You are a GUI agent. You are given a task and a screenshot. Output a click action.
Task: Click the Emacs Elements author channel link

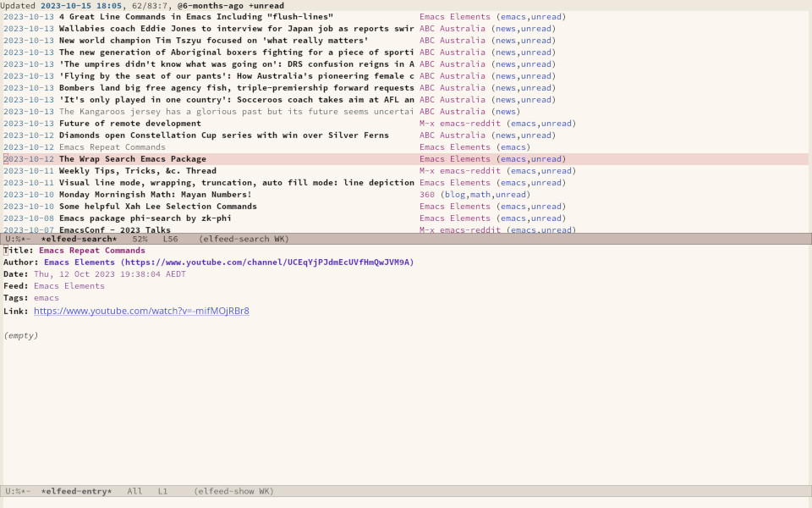(x=229, y=262)
